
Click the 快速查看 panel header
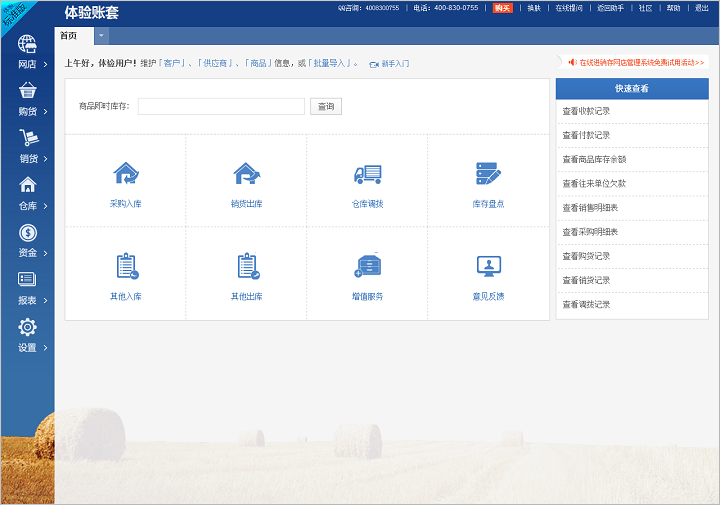tap(632, 89)
